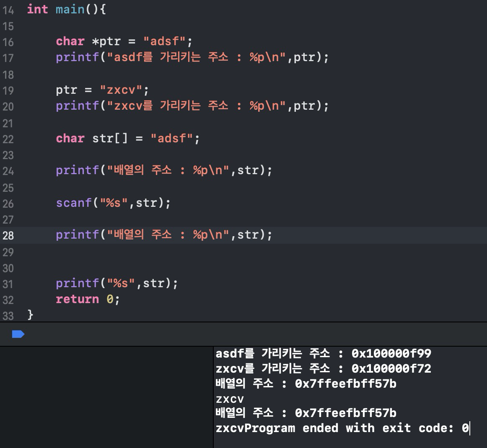Image resolution: width=487 pixels, height=448 pixels.
Task: Click line number 31 in the gutter
Action: pyautogui.click(x=8, y=284)
